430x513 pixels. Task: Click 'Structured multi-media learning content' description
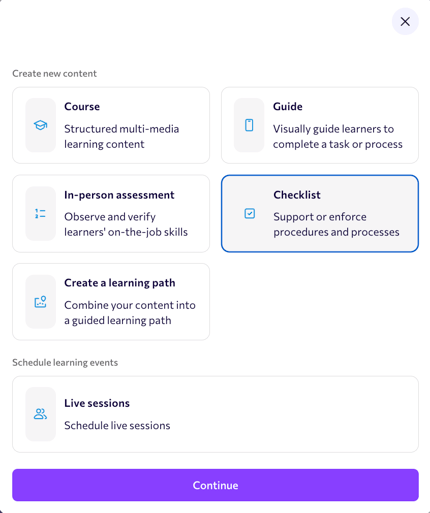coord(122,136)
